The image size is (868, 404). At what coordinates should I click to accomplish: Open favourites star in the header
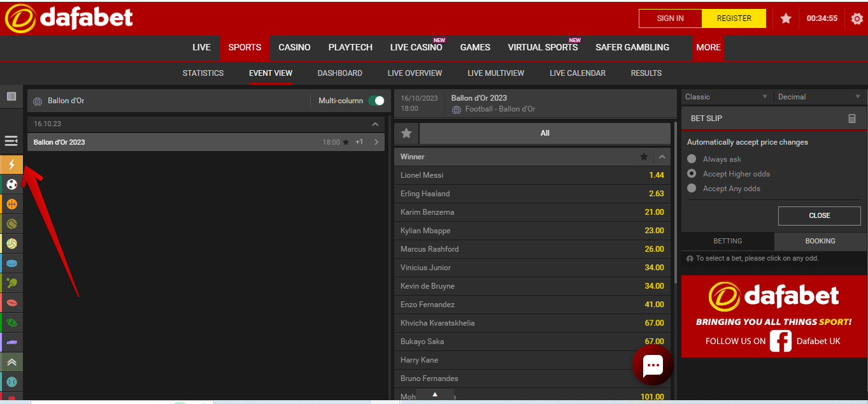click(x=786, y=18)
